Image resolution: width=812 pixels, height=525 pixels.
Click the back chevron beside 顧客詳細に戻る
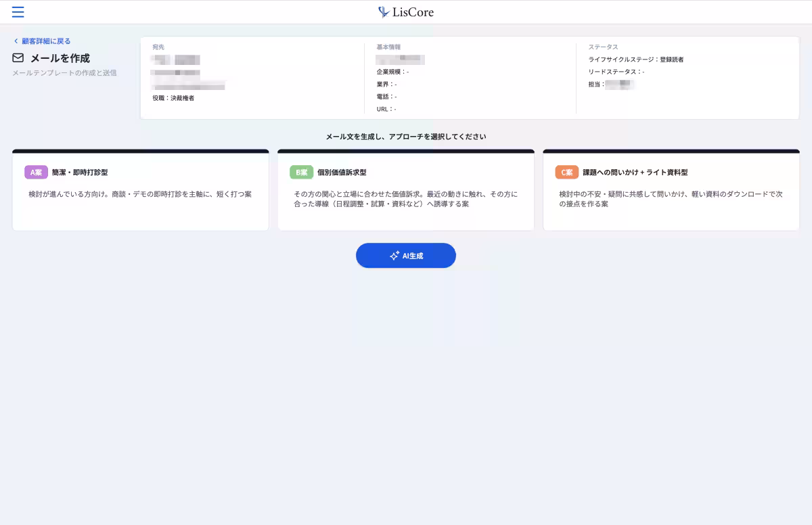click(16, 41)
